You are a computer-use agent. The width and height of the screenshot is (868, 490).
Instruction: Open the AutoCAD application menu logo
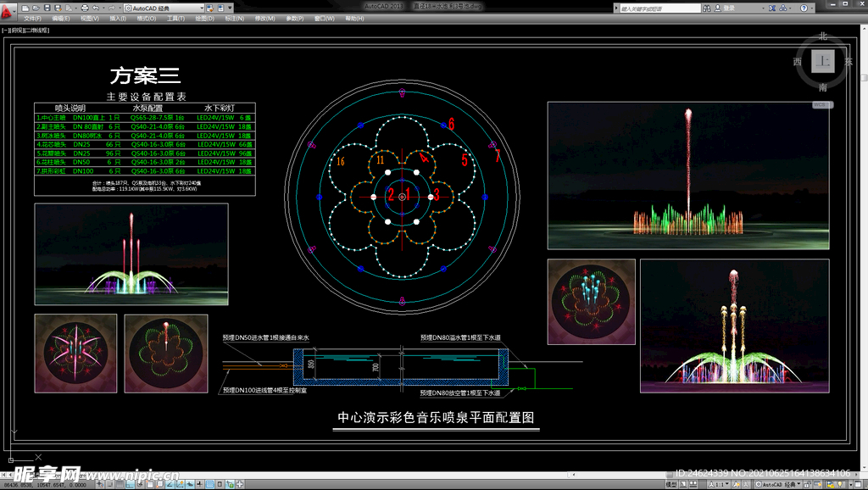[x=8, y=10]
